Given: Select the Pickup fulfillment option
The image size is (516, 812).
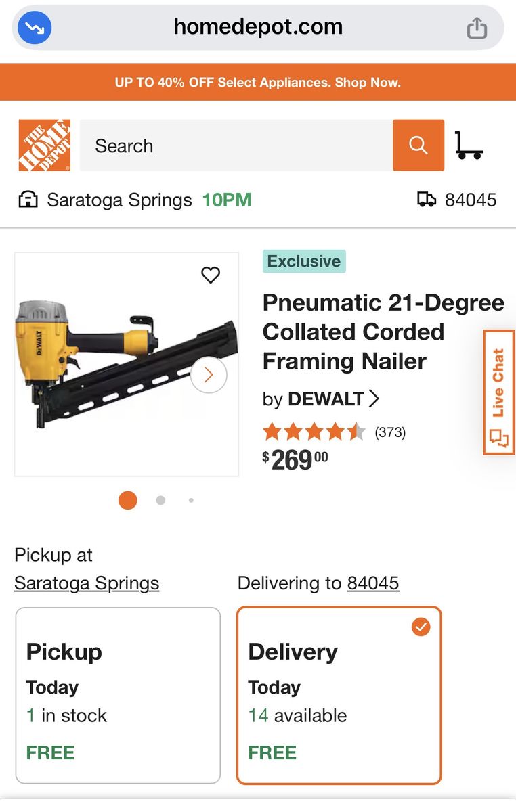Looking at the screenshot, I should 118,696.
